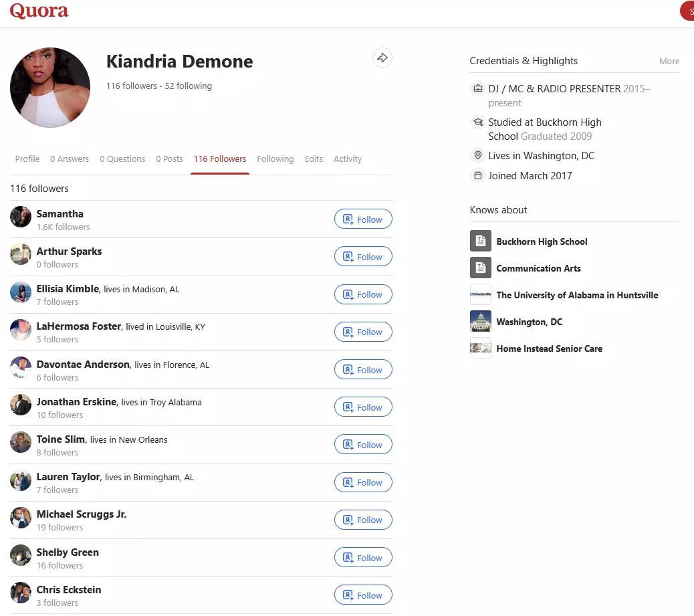
Task: Click Arthur Sparks' avatar
Action: click(x=21, y=254)
